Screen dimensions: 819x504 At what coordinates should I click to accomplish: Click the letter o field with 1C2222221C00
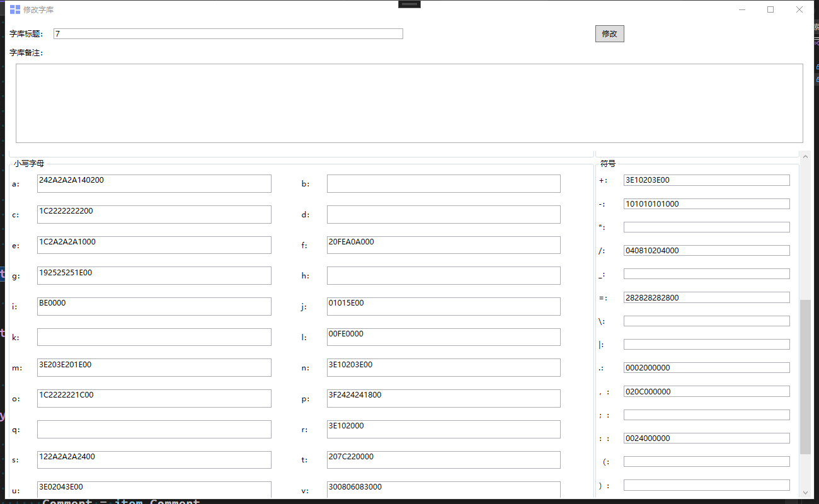[x=154, y=398]
